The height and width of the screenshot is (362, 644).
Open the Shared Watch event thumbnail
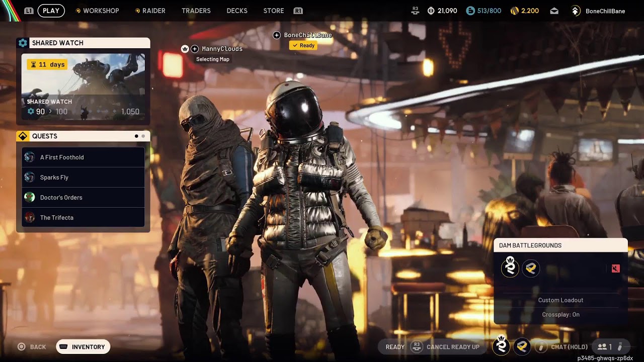83,87
